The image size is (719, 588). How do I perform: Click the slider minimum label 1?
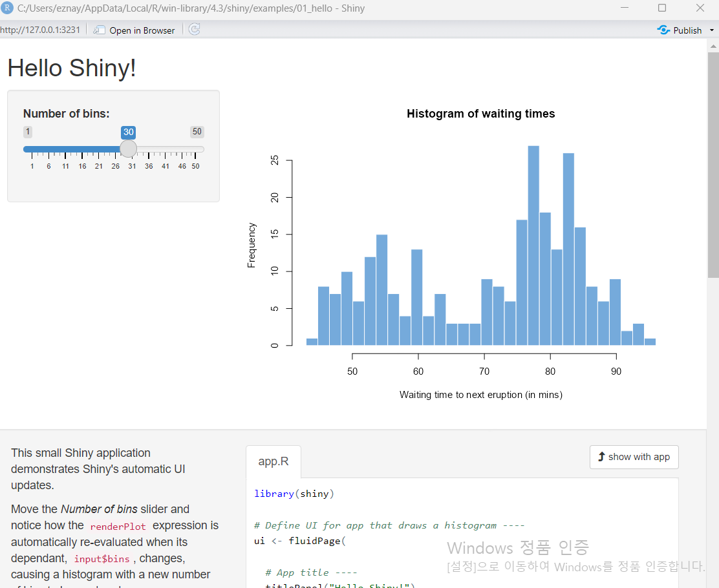tap(28, 132)
